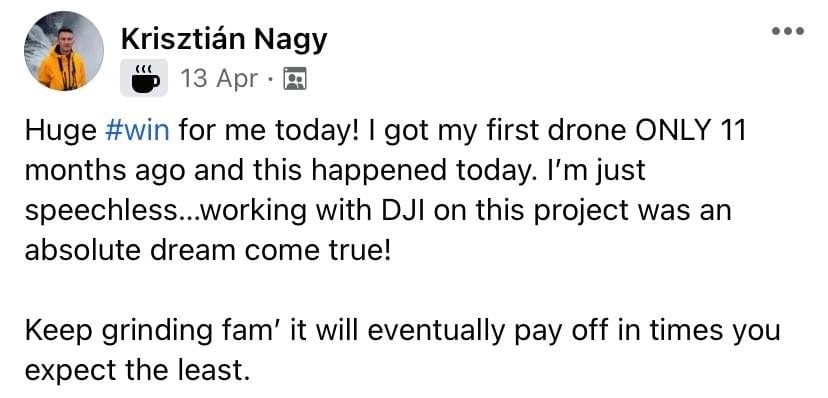The image size is (828, 398).
Task: Open the three-dot post options menu
Action: [x=788, y=31]
